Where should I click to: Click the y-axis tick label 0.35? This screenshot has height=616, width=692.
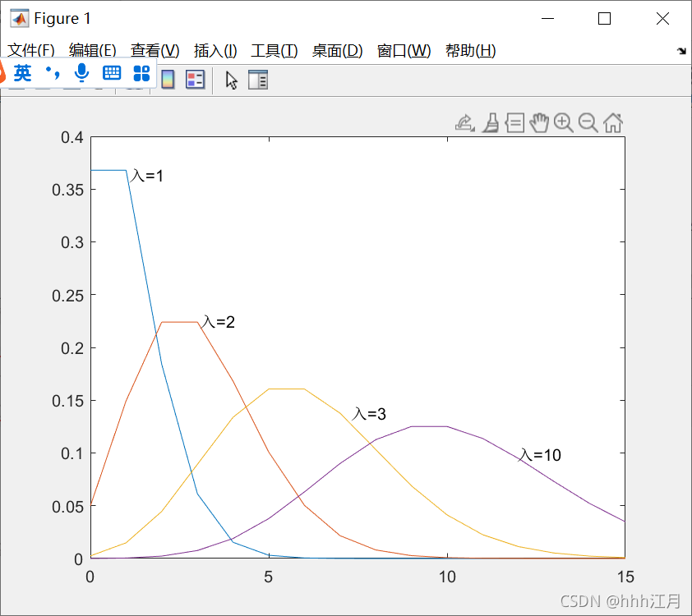pyautogui.click(x=67, y=190)
